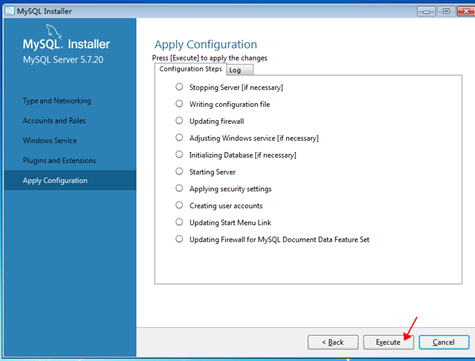The height and width of the screenshot is (361, 475).
Task: Switch to the Log tab
Action: [240, 70]
